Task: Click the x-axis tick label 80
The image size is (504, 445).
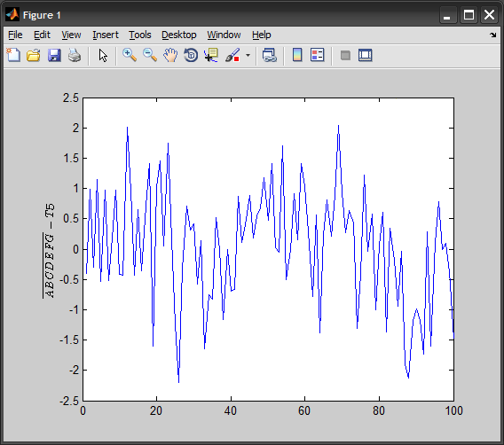Action: [x=379, y=410]
